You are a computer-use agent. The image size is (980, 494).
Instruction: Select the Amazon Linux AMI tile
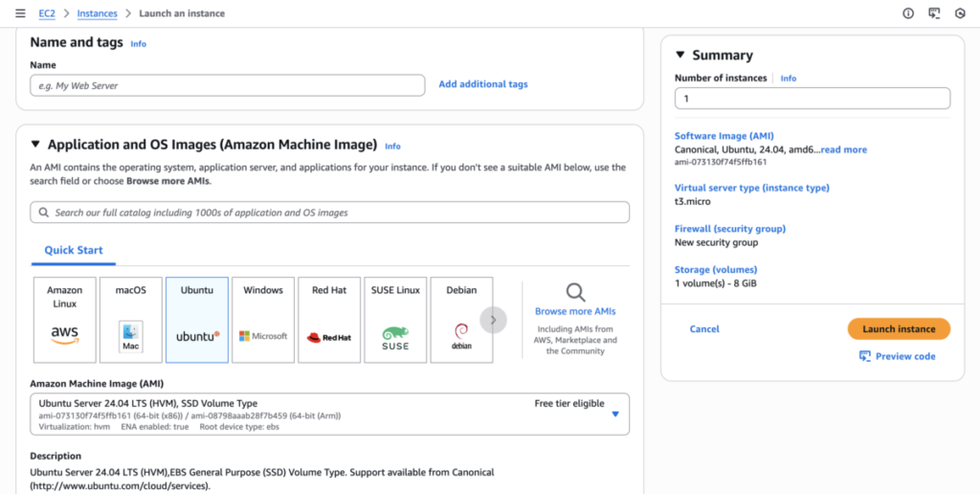pos(65,320)
